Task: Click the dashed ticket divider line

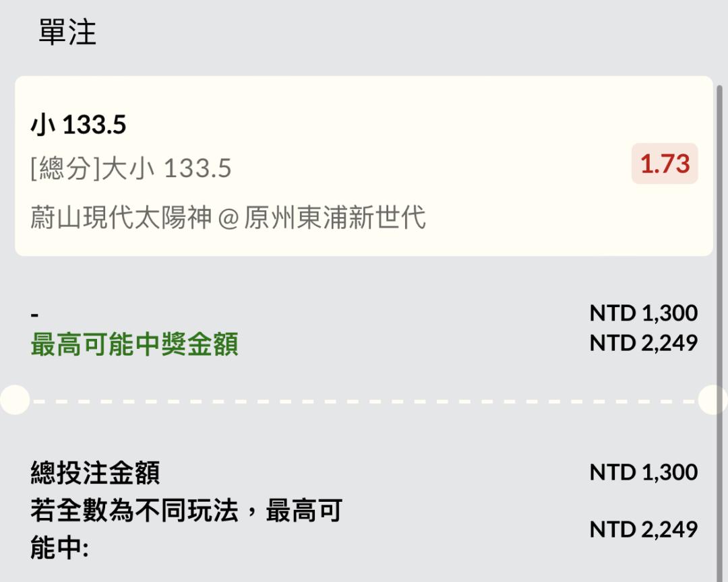Action: 364,400
